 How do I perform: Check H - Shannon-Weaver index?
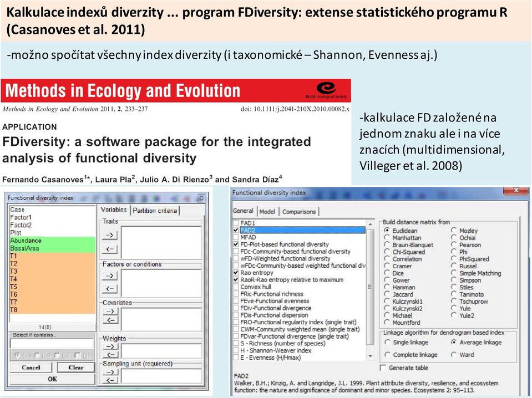236,350
